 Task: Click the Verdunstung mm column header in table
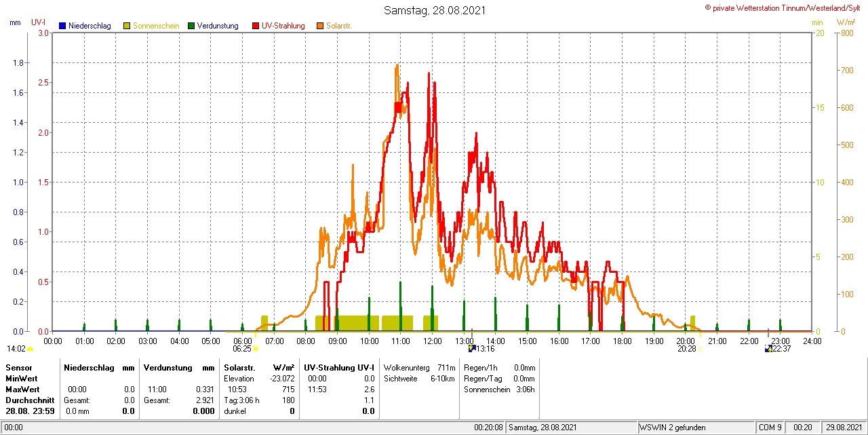(x=179, y=367)
